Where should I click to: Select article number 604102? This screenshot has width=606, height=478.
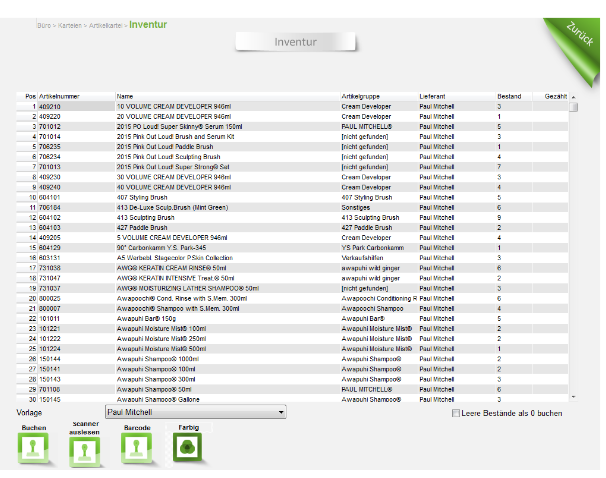point(50,217)
